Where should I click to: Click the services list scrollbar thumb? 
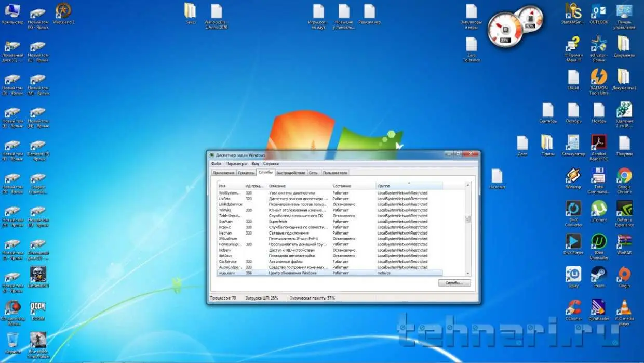pos(467,219)
